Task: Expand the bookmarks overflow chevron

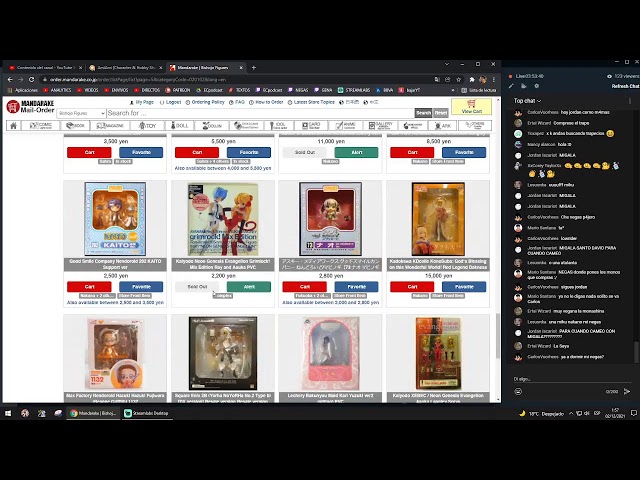Action: coord(453,90)
